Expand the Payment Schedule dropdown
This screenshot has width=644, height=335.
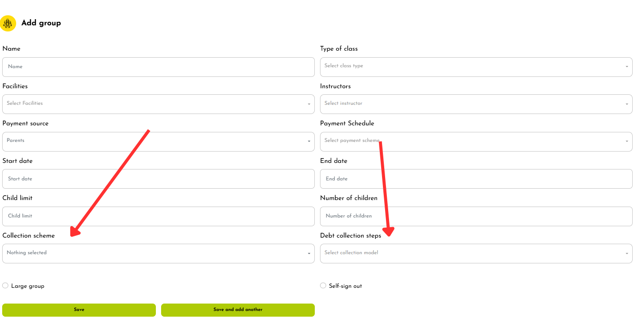pos(476,142)
